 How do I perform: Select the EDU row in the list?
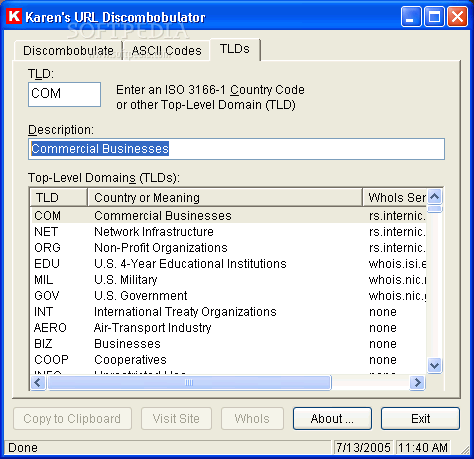tap(228, 263)
